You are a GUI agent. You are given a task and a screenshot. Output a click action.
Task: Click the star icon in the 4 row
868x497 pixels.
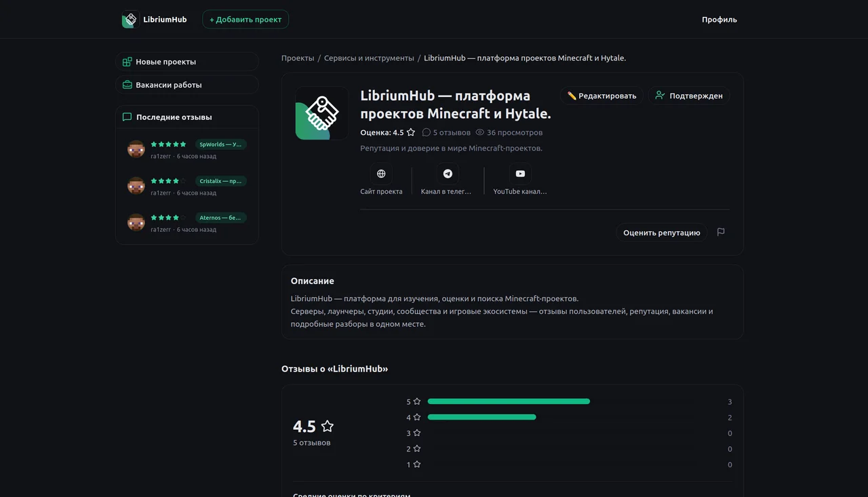point(417,418)
